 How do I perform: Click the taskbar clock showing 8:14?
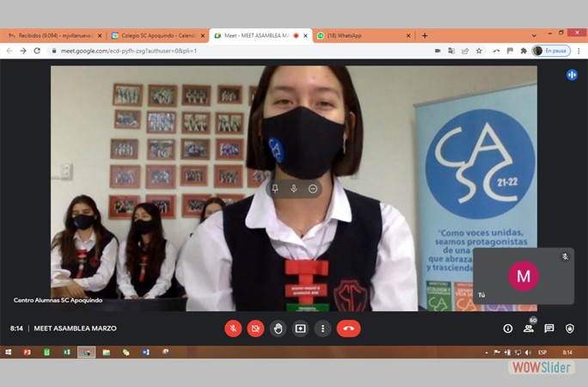(567, 353)
